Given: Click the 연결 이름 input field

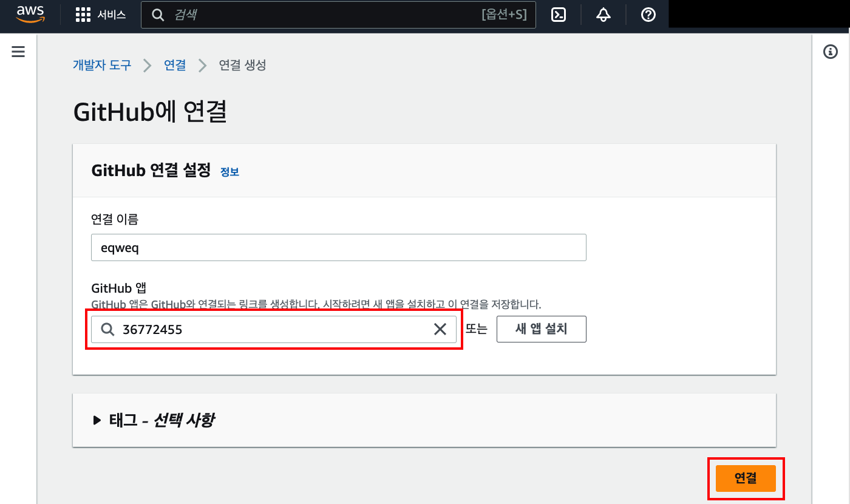Looking at the screenshot, I should point(339,247).
